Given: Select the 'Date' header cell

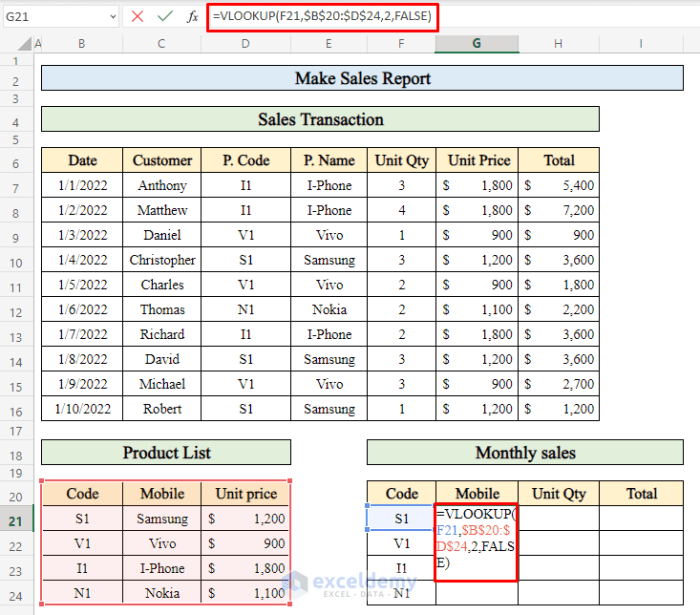Looking at the screenshot, I should coord(82,160).
